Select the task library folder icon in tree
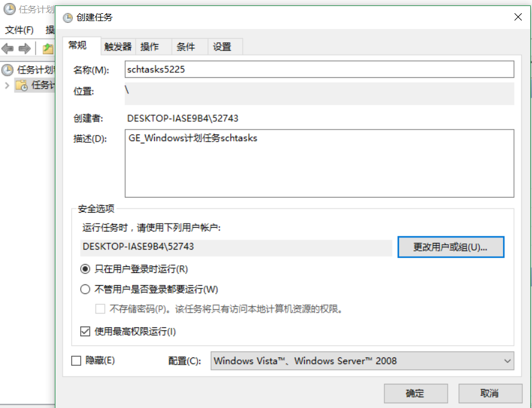The image size is (532, 408). pos(22,85)
